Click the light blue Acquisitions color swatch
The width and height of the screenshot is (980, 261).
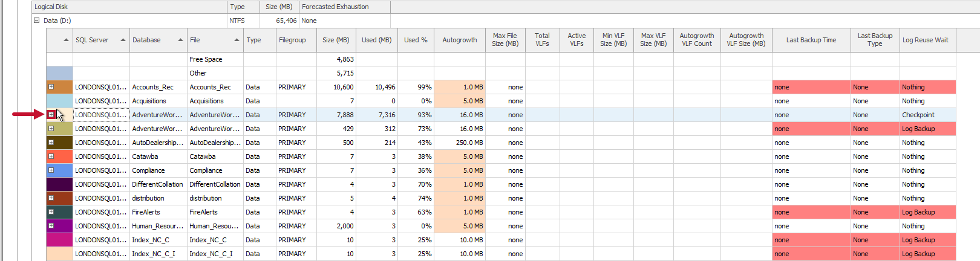[60, 101]
